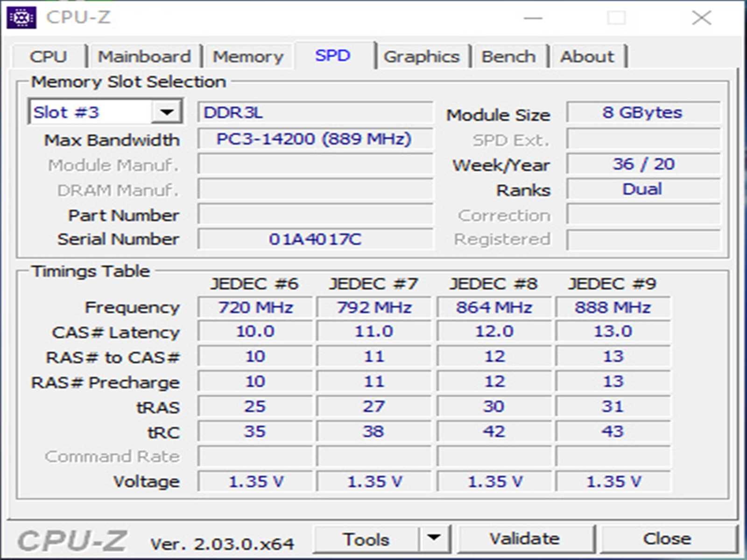747x560 pixels.
Task: Expand the Slot #3 memory slot dropdown
Action: click(x=167, y=112)
